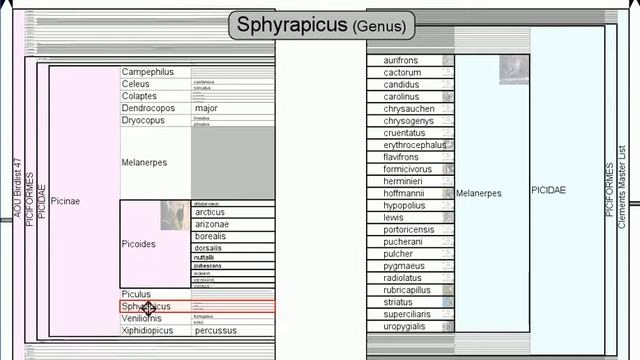The height and width of the screenshot is (360, 640).
Task: Click species percussus under Xiphidiopicus
Action: tap(233, 331)
